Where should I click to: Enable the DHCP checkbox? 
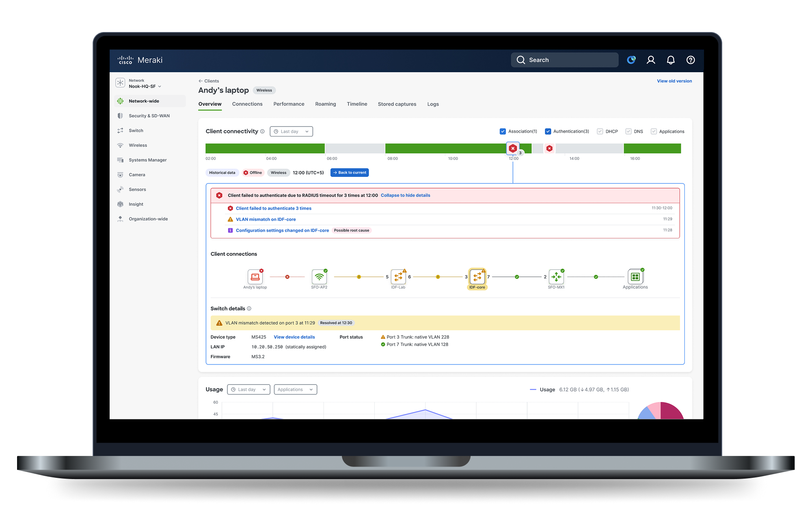[600, 131]
